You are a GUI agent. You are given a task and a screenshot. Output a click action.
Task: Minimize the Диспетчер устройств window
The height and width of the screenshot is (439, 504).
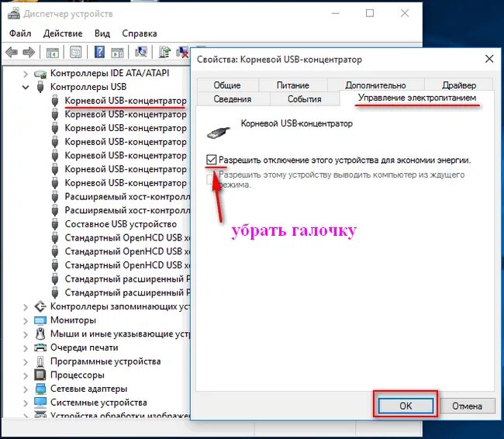pyautogui.click(x=335, y=13)
